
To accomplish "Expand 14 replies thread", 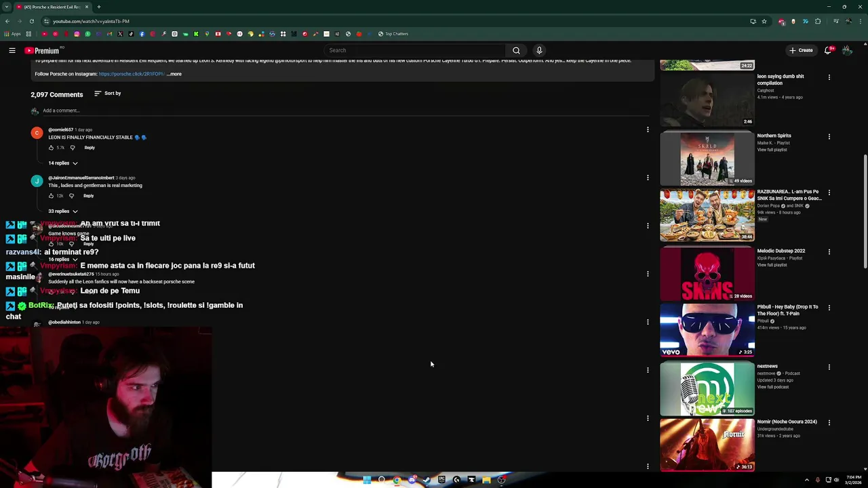I will pyautogui.click(x=63, y=163).
